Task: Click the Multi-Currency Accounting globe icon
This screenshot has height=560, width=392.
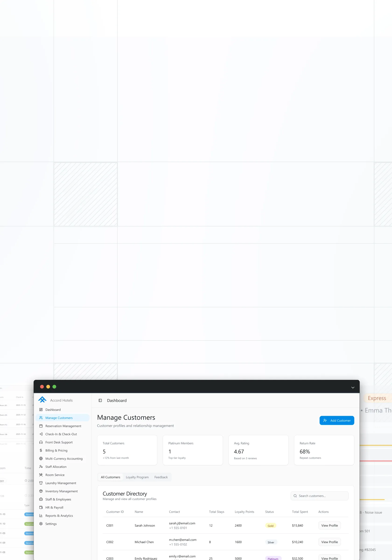Action: pos(41,458)
